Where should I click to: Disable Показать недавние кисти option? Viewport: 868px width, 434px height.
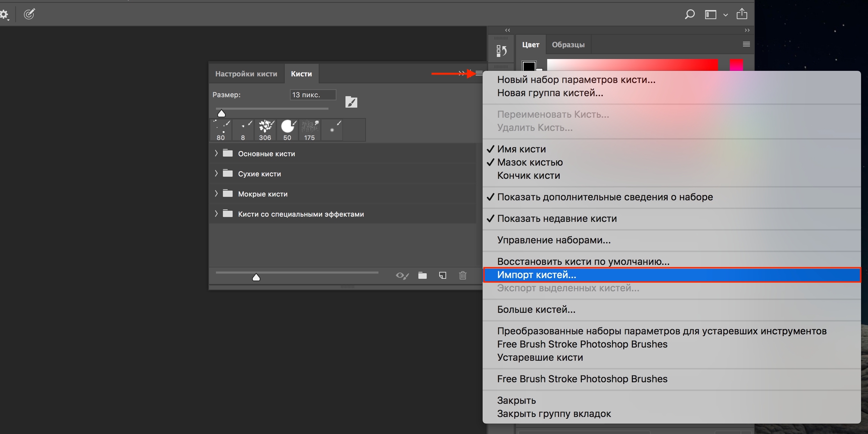(557, 219)
